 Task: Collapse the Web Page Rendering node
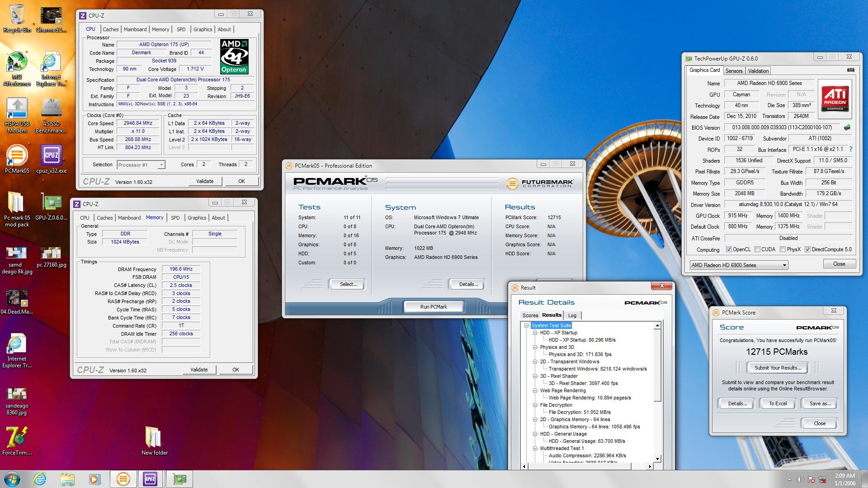pos(535,390)
